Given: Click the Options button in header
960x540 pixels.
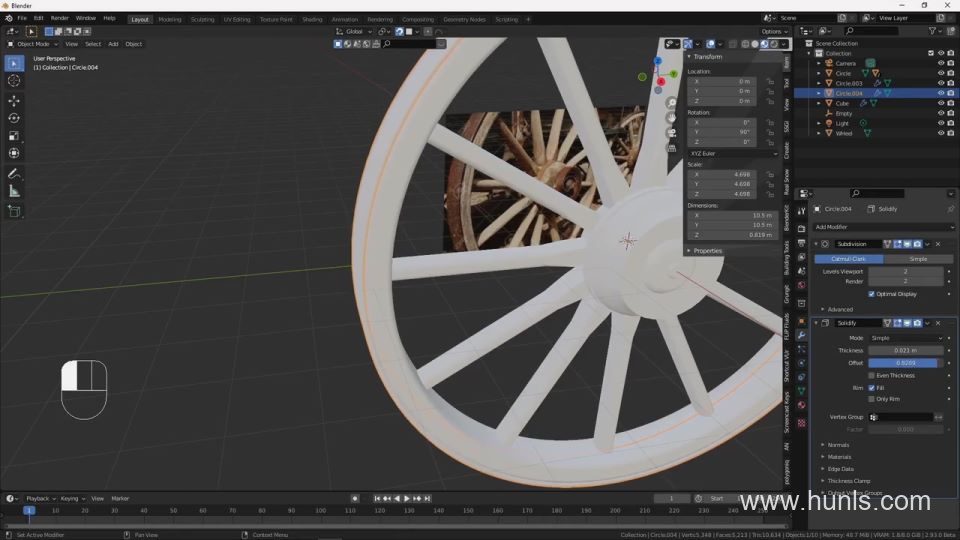Looking at the screenshot, I should pos(774,31).
